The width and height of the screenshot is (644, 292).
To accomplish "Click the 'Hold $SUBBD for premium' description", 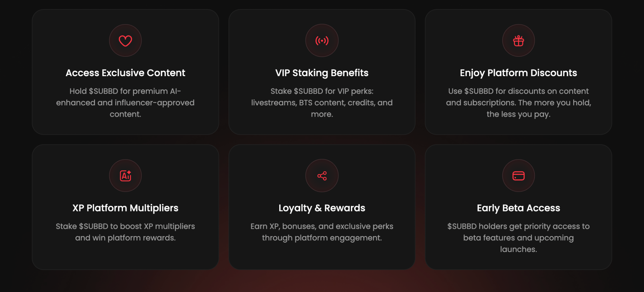I will [x=125, y=103].
